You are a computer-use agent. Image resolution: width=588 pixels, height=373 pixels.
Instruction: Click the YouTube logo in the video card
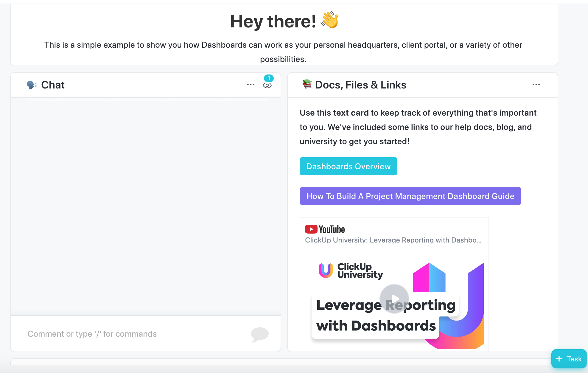coord(325,229)
